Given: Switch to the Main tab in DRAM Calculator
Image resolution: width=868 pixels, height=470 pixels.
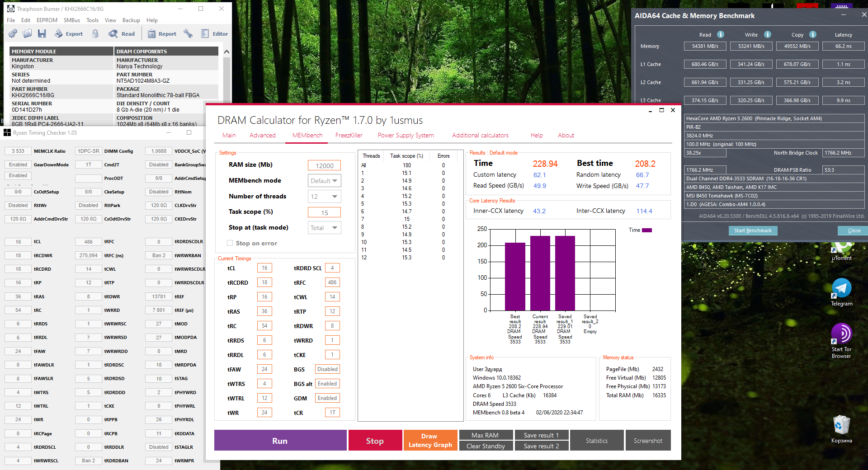Looking at the screenshot, I should point(229,135).
